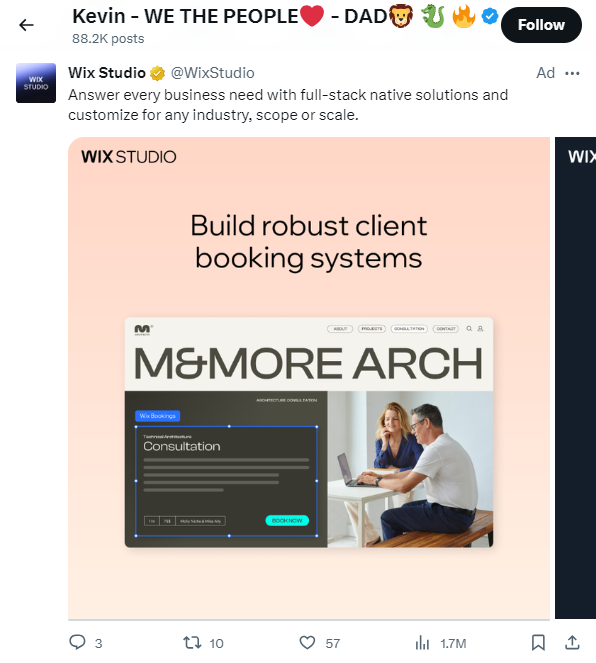Select the next dark carousel ad card

point(575,378)
